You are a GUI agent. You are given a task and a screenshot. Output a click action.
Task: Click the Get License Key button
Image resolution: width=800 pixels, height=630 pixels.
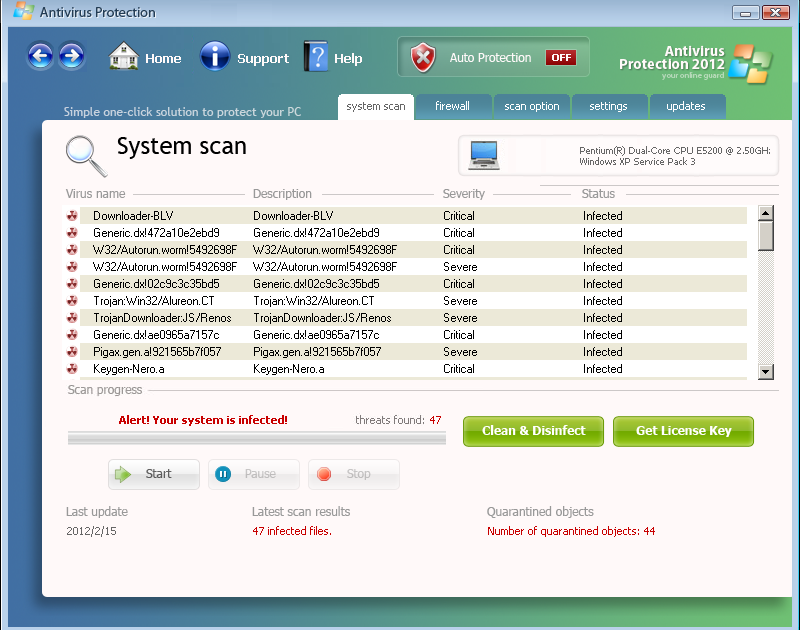click(x=683, y=431)
